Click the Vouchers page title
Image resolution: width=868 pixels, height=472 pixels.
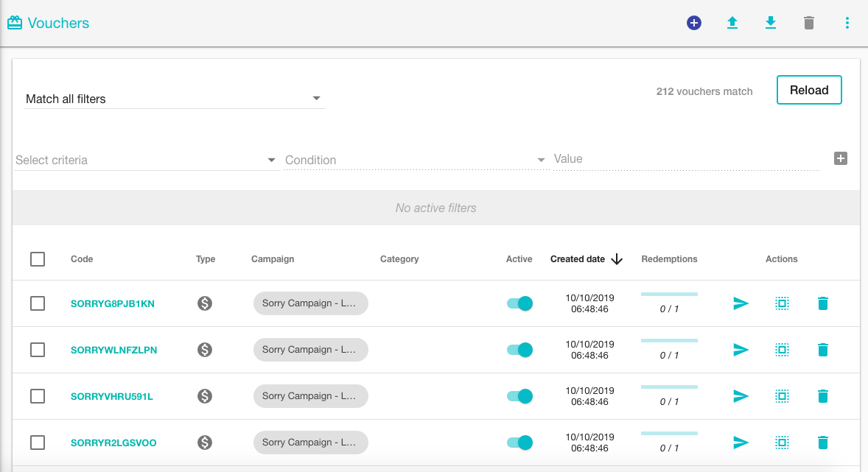click(58, 23)
